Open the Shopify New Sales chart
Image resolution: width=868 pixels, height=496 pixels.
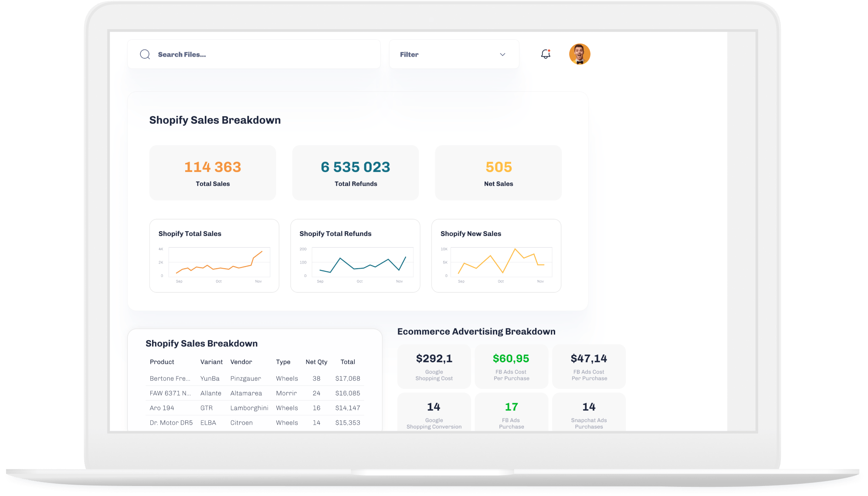pyautogui.click(x=496, y=256)
